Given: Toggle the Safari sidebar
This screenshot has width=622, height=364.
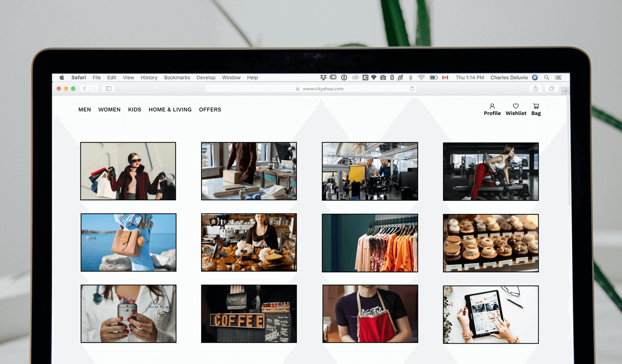Looking at the screenshot, I should coord(109,89).
